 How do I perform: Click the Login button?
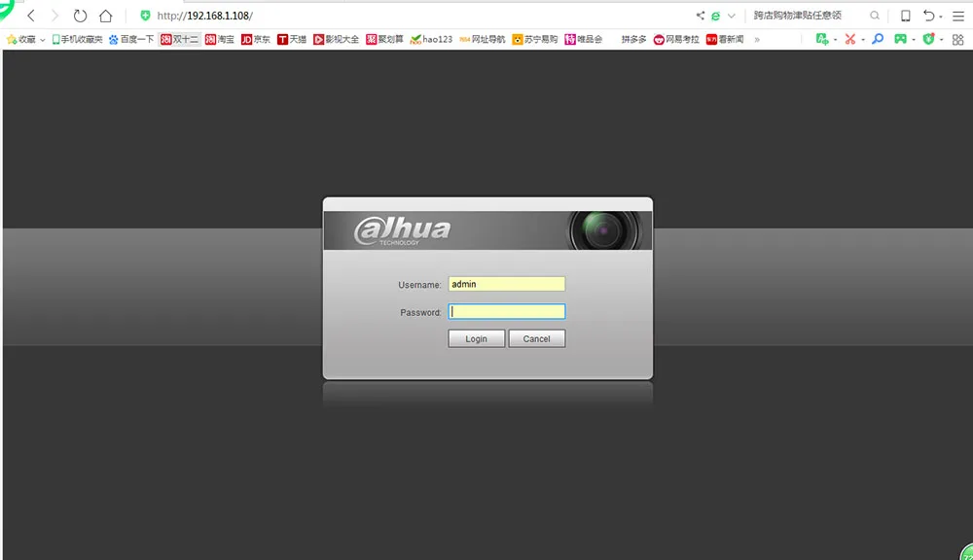click(x=477, y=338)
